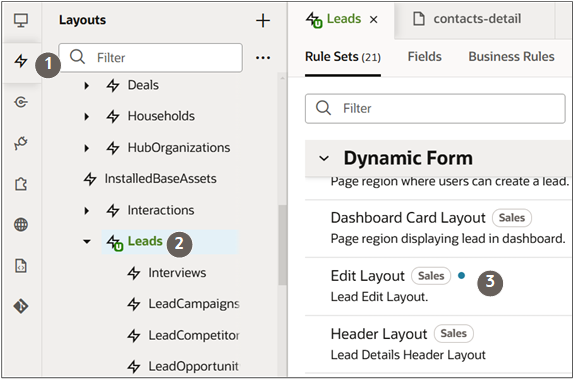Click the Rule Sets filter input field
This screenshot has width=574, height=379.
point(435,108)
